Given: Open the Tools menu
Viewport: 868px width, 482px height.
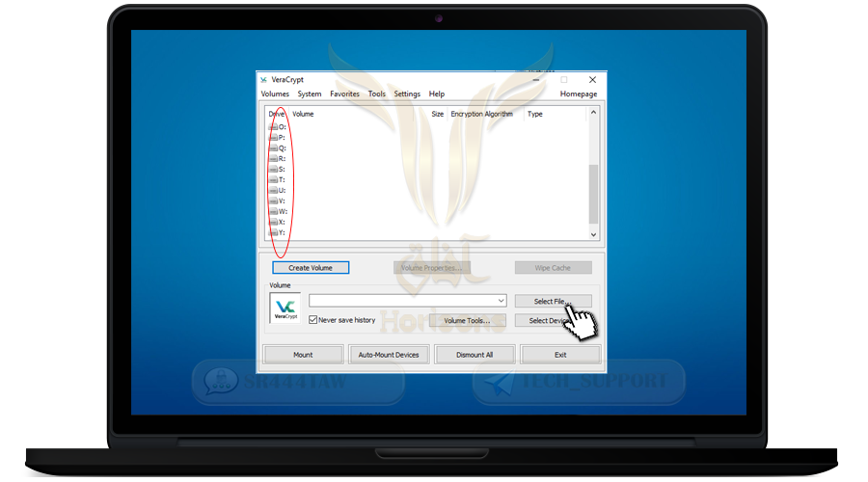Looking at the screenshot, I should (x=377, y=94).
